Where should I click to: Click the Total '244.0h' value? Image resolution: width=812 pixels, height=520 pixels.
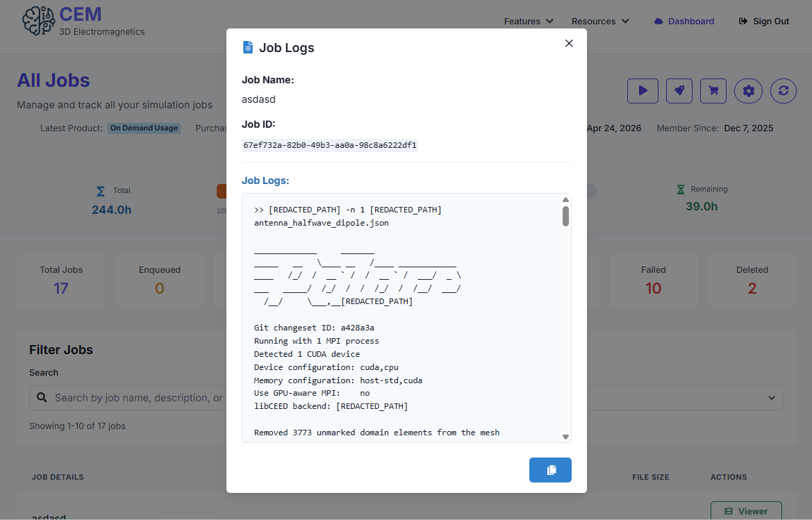tap(111, 210)
